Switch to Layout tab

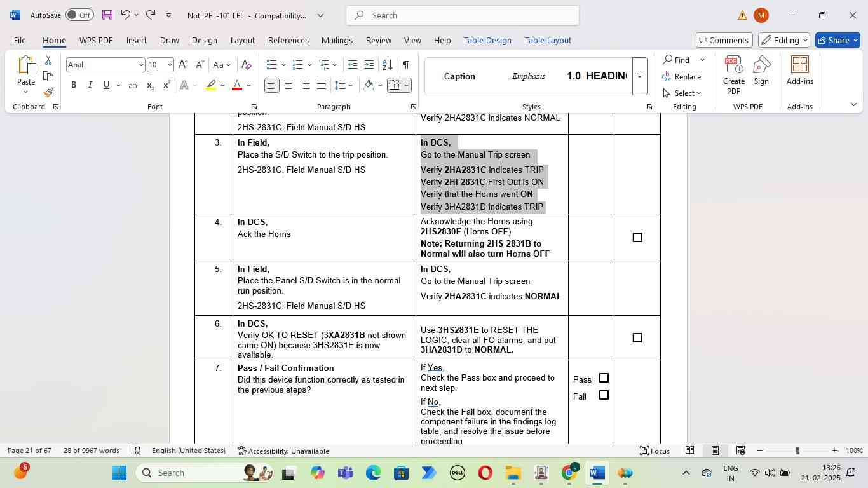[x=242, y=40]
